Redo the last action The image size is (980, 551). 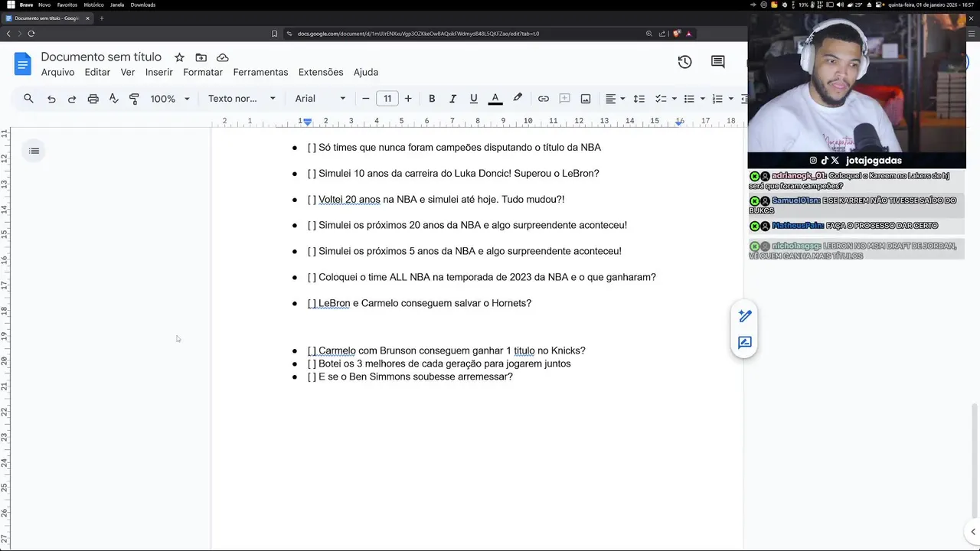click(72, 99)
